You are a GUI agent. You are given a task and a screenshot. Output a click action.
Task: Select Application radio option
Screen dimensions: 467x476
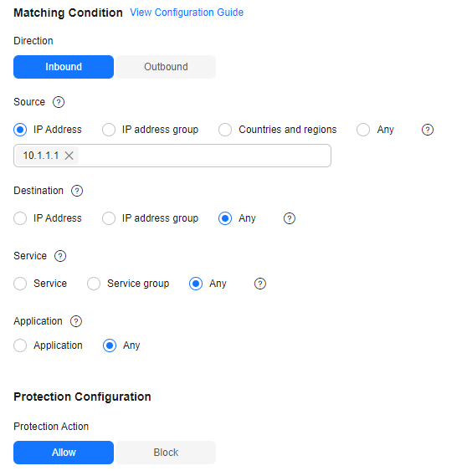coord(20,345)
